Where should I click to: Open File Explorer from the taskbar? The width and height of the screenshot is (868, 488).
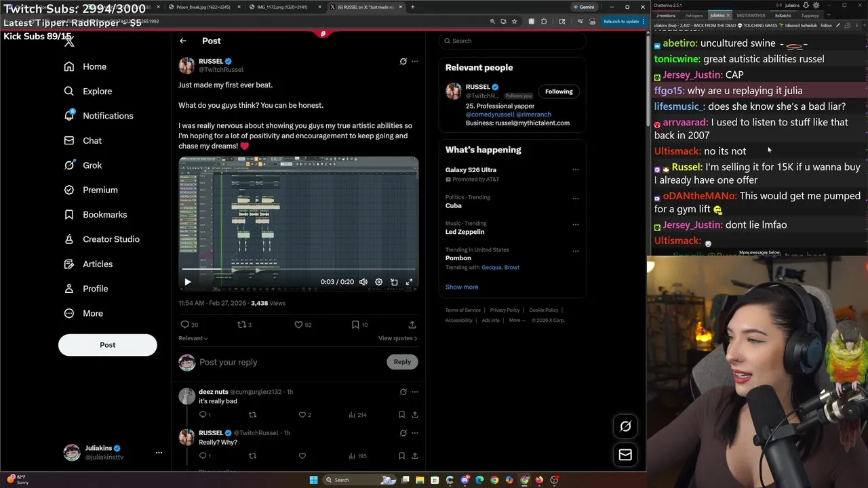420,480
